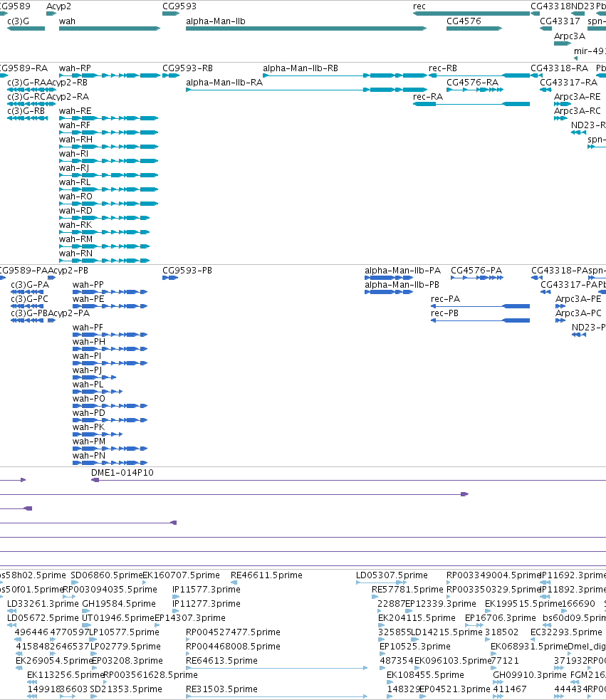The width and height of the screenshot is (606, 700).
Task: Click the rec-PB protein label
Action: pos(445,313)
